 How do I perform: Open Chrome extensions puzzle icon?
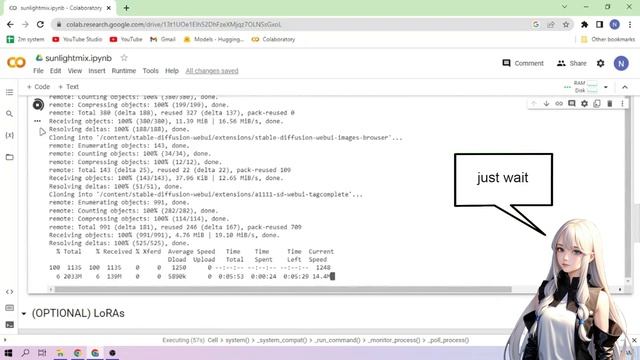click(x=584, y=24)
